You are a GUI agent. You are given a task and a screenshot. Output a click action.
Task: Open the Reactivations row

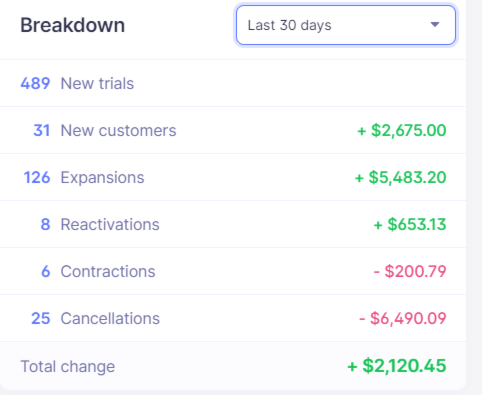tap(233, 224)
